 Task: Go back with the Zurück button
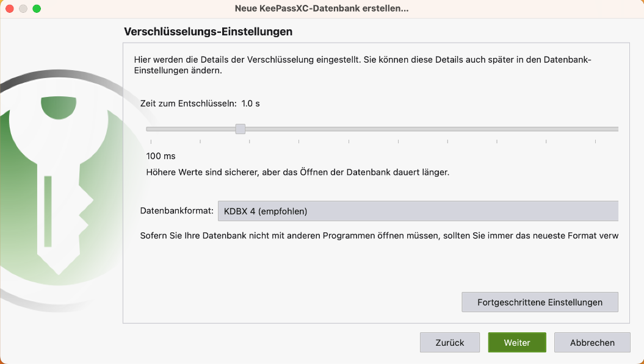(450, 343)
